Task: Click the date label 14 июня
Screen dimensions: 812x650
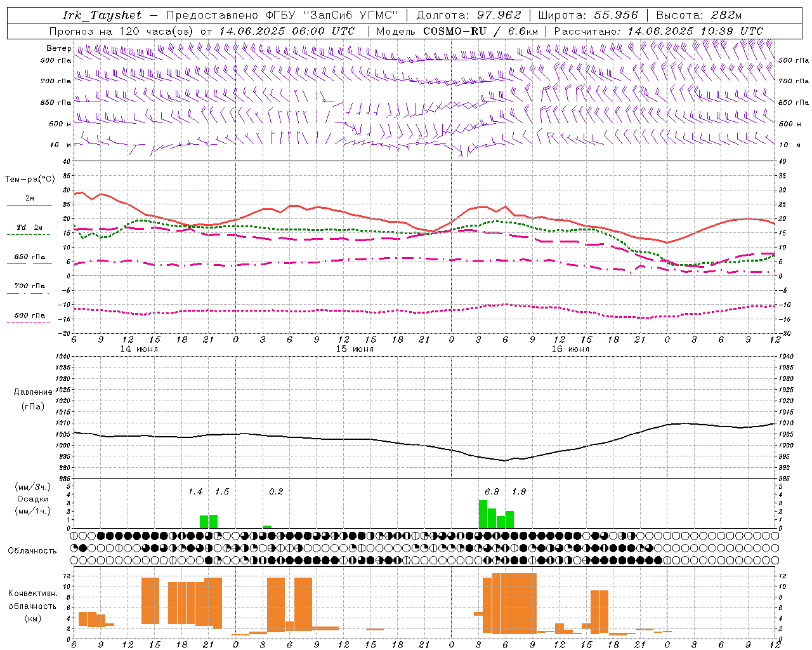Action: coord(139,349)
